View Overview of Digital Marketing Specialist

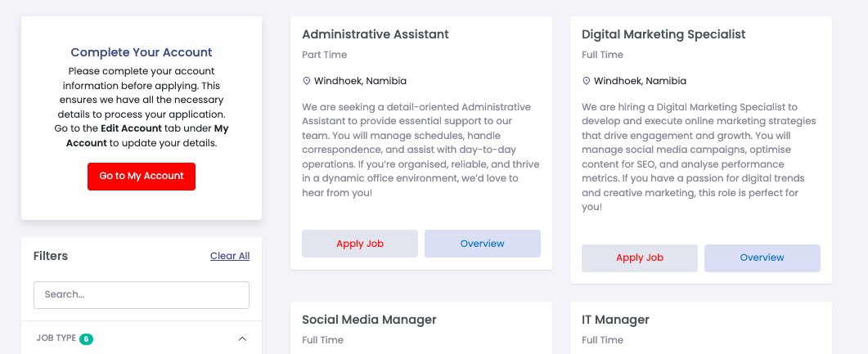(x=762, y=258)
